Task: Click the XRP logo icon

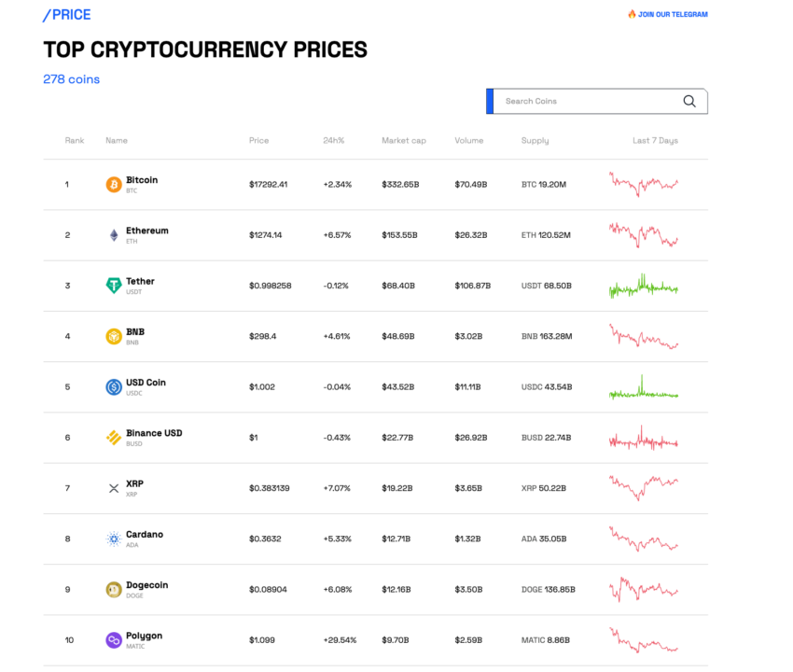Action: 114,488
